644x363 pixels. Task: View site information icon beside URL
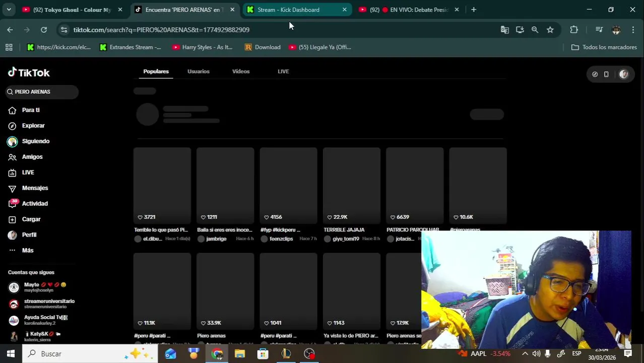click(x=64, y=30)
